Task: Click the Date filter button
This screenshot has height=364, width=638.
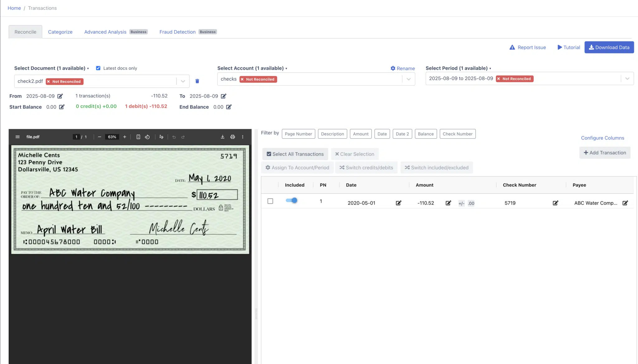Action: click(382, 134)
